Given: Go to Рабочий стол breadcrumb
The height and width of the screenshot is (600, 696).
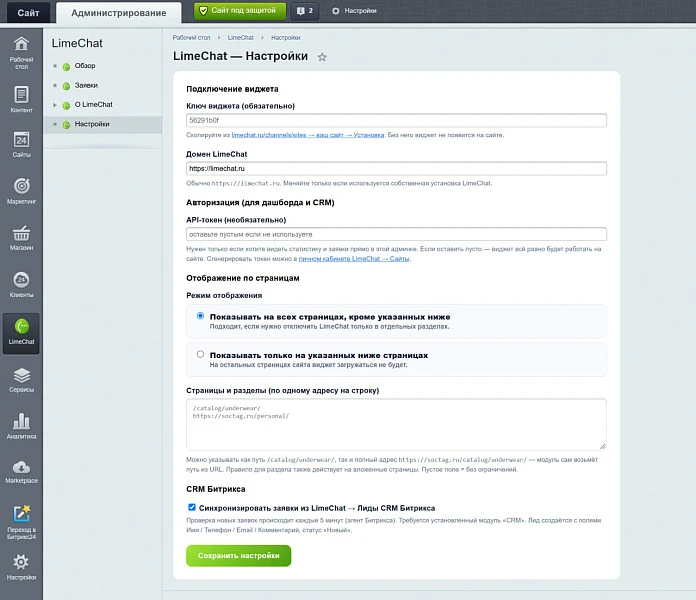Looking at the screenshot, I should (191, 38).
